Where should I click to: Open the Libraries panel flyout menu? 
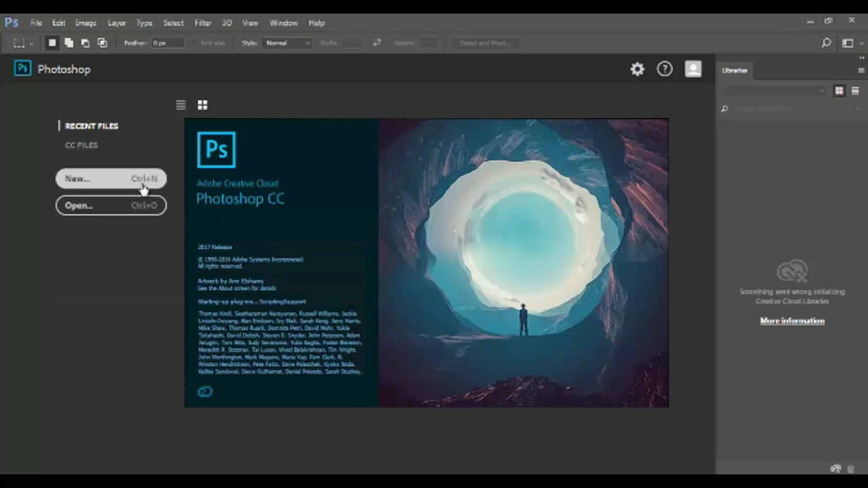(x=861, y=70)
